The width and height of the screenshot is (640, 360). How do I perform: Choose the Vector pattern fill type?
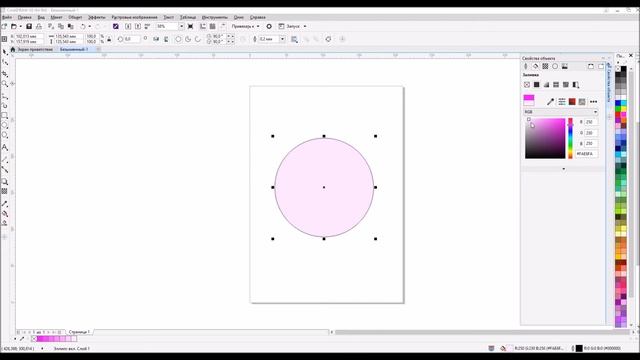coord(556,84)
